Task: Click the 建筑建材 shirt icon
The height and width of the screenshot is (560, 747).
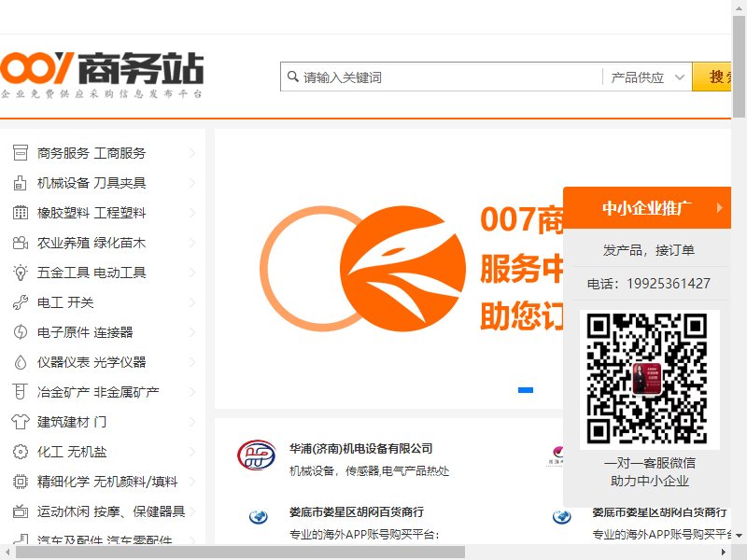Action: pyautogui.click(x=20, y=422)
